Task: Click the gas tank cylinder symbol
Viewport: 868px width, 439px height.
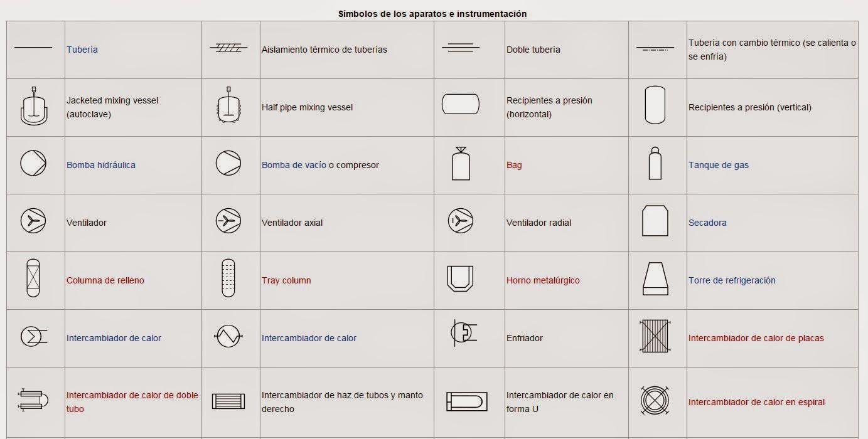Action: [655, 164]
